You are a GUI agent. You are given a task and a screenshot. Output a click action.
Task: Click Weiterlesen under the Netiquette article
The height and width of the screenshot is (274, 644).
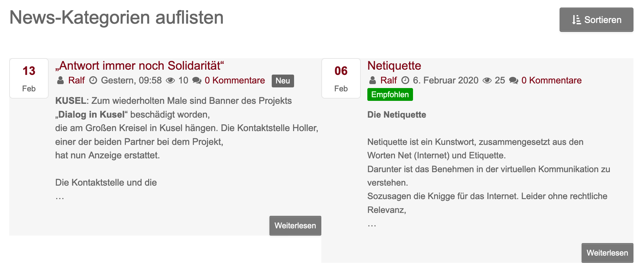coord(607,253)
